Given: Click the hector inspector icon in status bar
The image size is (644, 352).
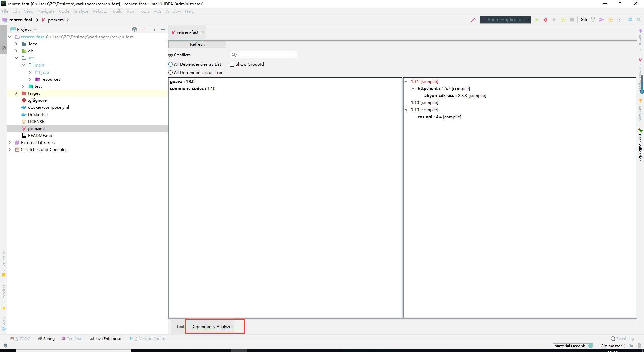Looking at the screenshot, I should pos(639,346).
